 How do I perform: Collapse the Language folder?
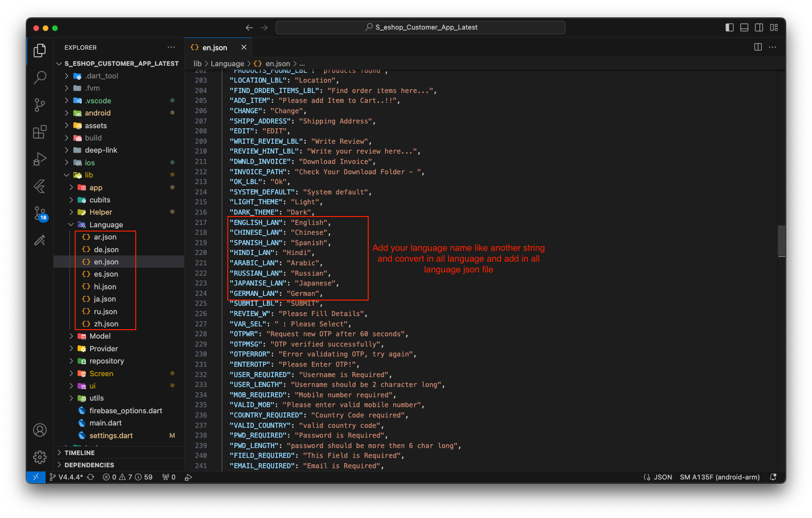[106, 225]
